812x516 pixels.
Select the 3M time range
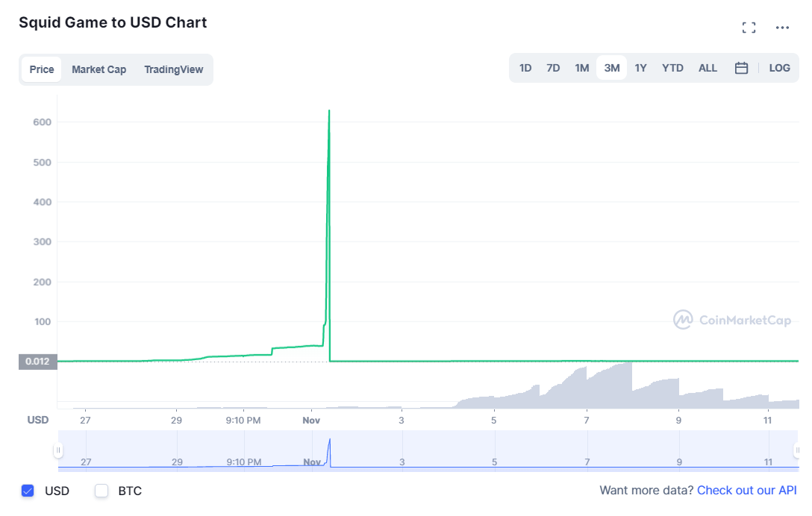click(x=611, y=68)
